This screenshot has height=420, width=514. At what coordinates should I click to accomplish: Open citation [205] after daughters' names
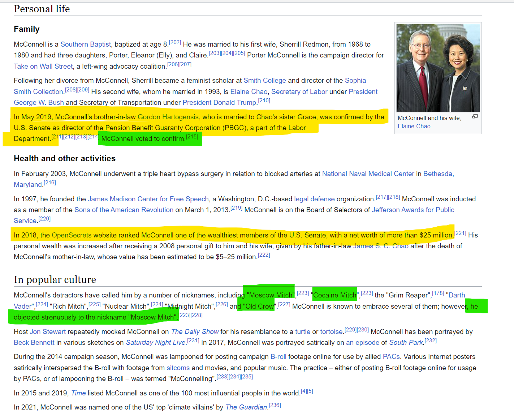pos(239,53)
